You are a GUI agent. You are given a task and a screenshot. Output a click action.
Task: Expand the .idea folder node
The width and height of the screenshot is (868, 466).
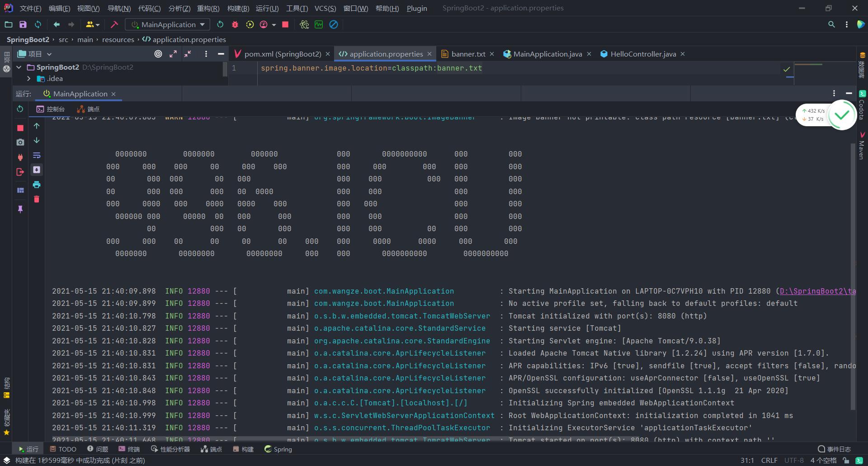click(28, 78)
